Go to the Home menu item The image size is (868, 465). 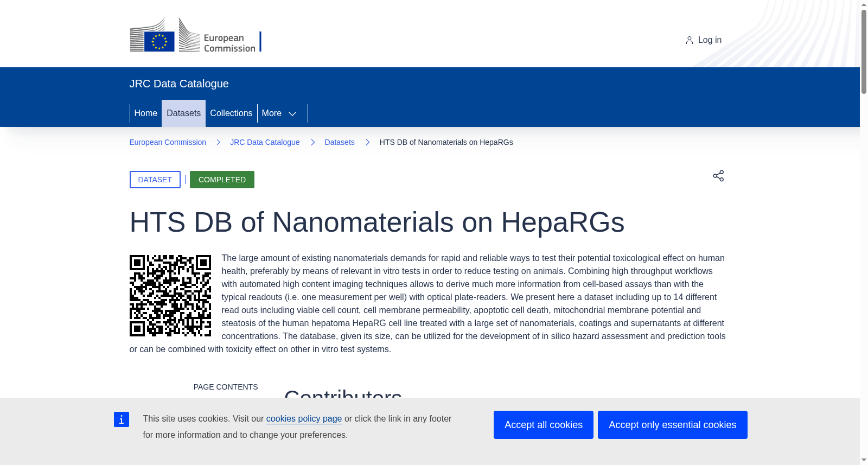tap(145, 113)
